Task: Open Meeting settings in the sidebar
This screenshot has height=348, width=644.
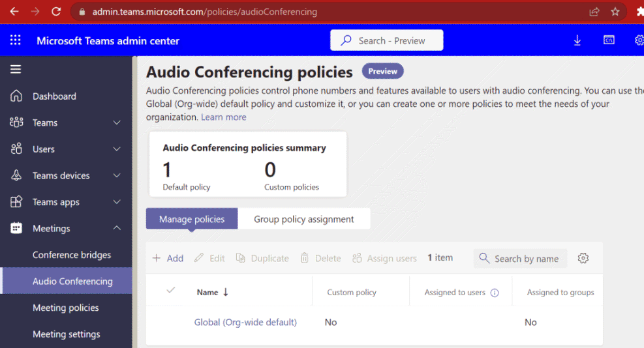Action: 67,334
